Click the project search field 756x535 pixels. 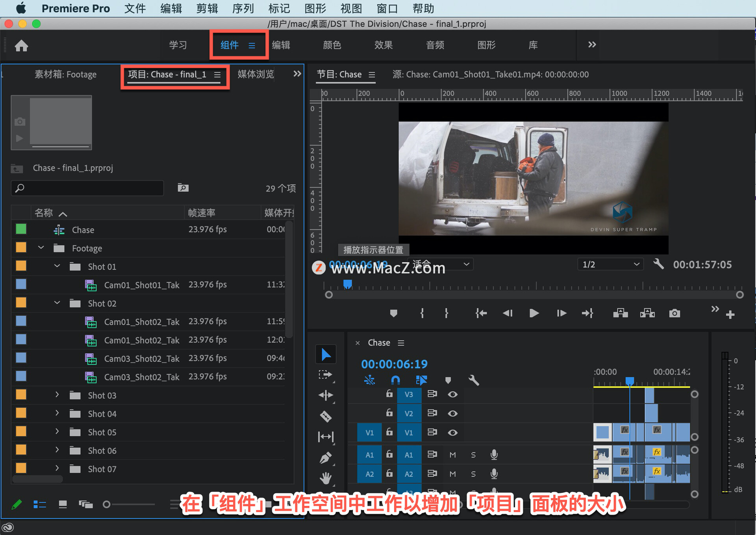point(87,188)
